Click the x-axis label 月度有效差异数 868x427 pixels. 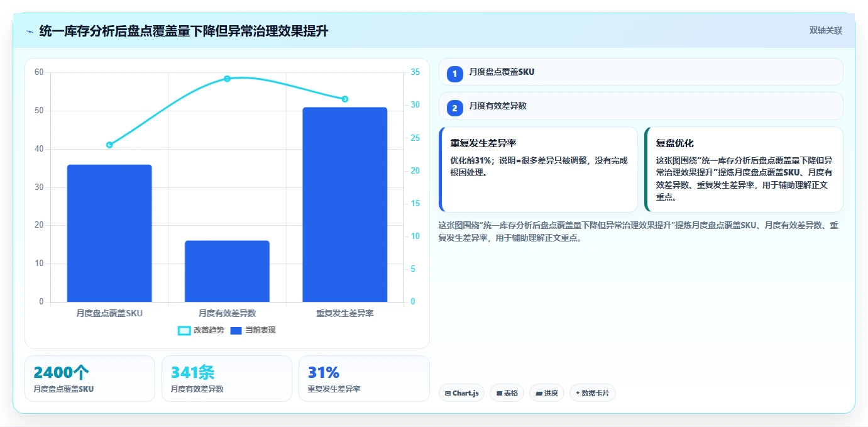coord(227,313)
